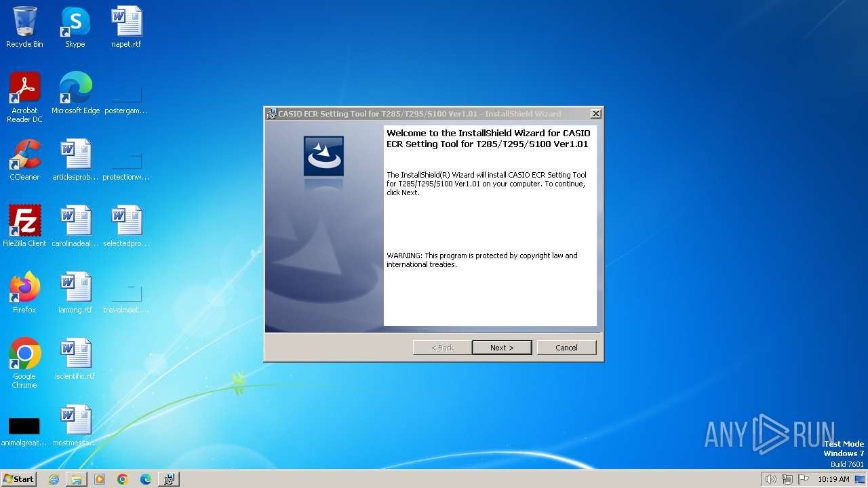Select the iscientific.rtf document icon

click(x=75, y=359)
